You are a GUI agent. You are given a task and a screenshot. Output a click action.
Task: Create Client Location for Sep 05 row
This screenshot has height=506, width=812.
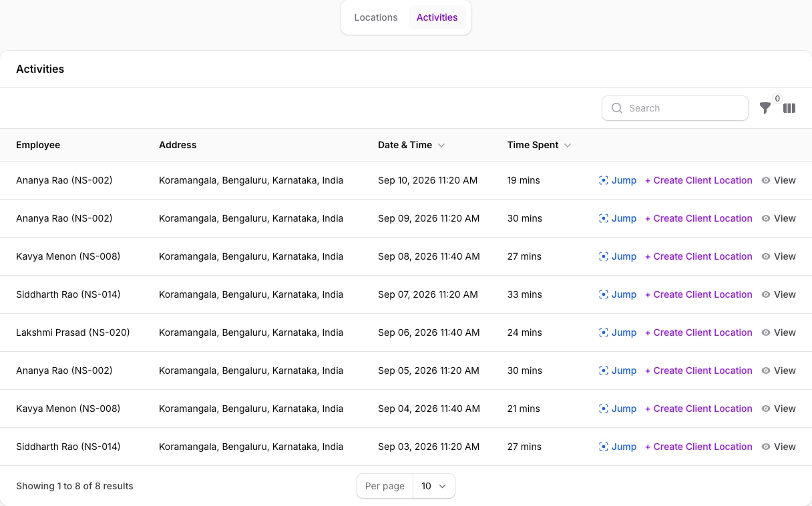pyautogui.click(x=698, y=370)
